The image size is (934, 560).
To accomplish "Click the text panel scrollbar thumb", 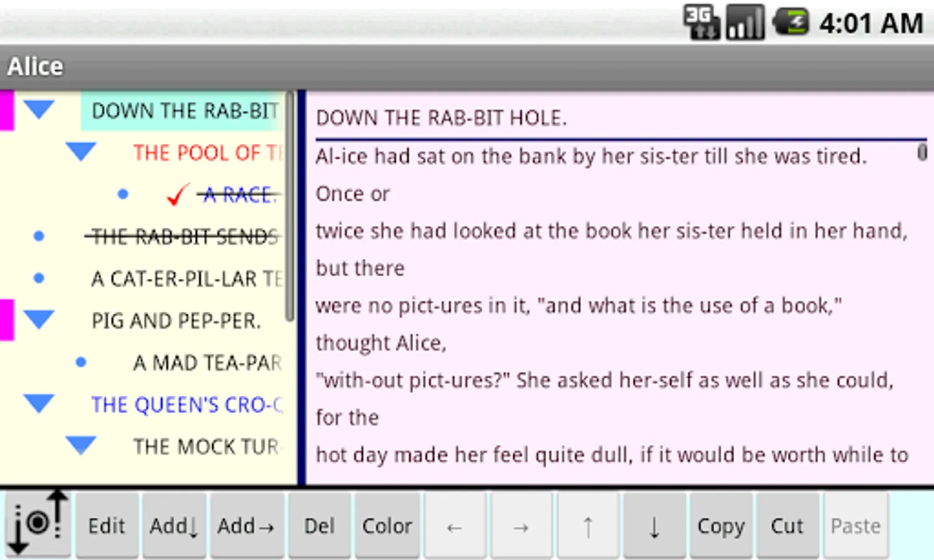I will click(x=922, y=152).
